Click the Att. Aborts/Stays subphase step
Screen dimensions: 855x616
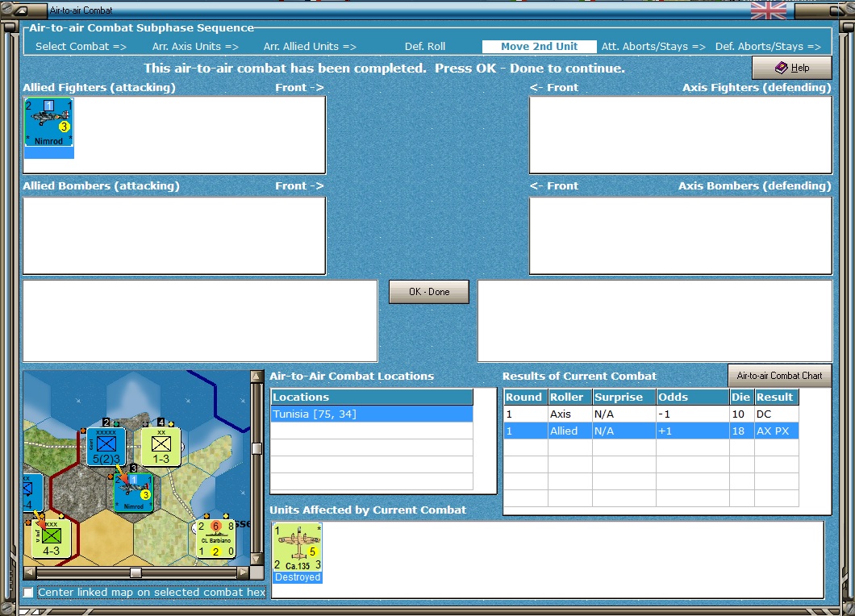coord(653,46)
